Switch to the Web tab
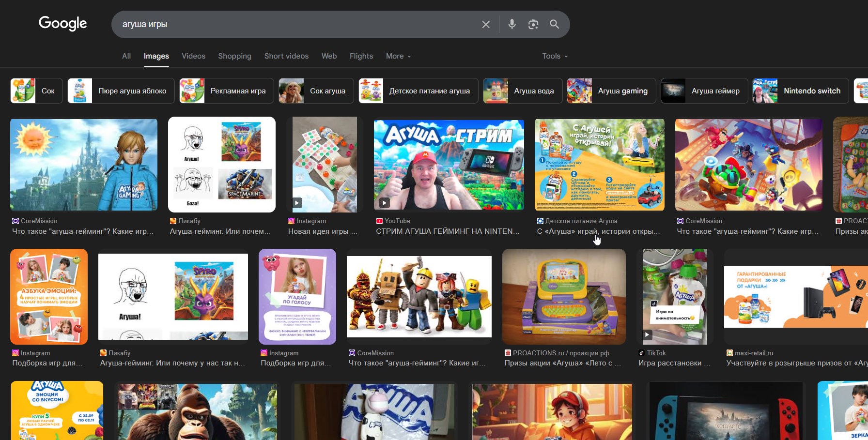 (329, 56)
